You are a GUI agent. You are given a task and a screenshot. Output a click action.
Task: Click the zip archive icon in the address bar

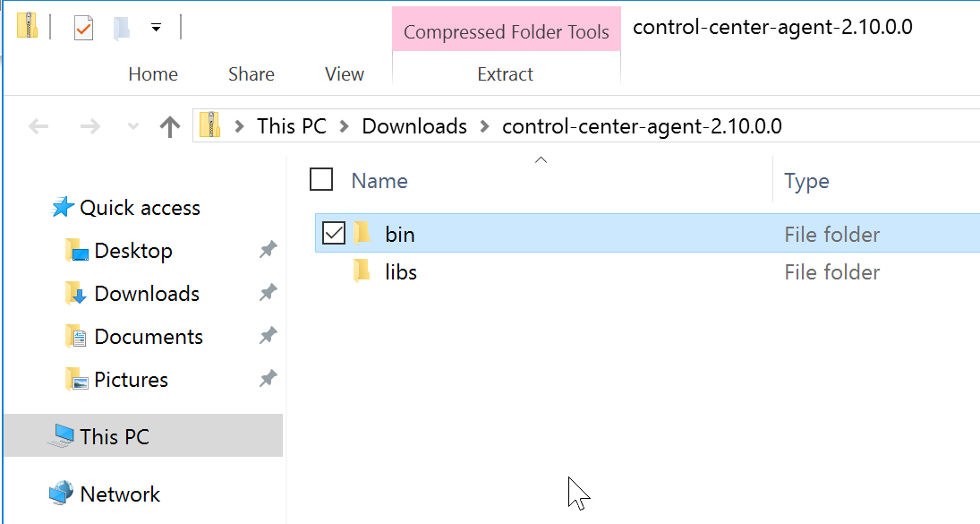coord(209,125)
